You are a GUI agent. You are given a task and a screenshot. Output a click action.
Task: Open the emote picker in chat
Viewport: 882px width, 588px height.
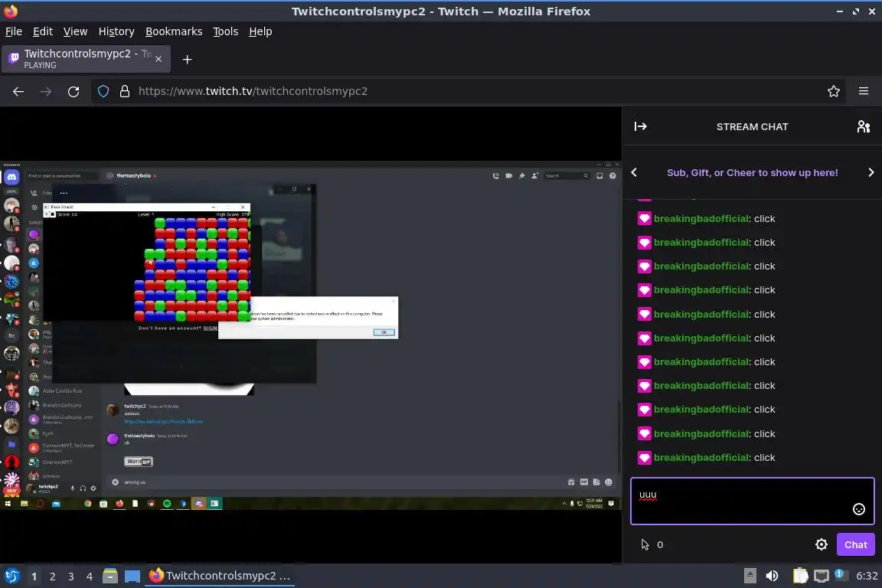[x=858, y=509]
